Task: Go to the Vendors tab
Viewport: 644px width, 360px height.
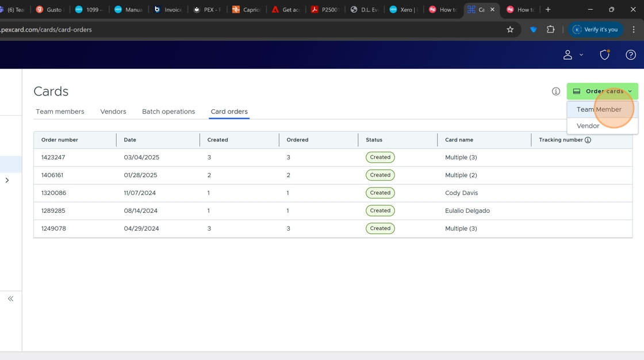Action: (x=113, y=112)
